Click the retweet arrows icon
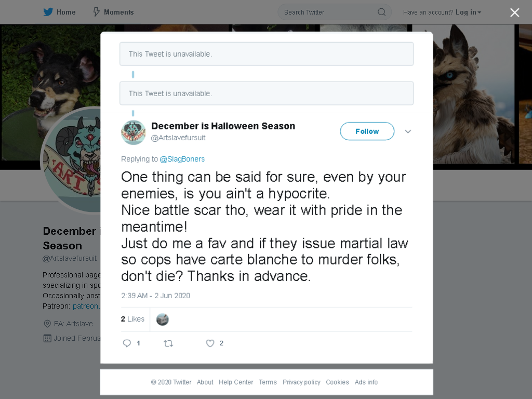Screen dimensions: 532x399 [168, 343]
